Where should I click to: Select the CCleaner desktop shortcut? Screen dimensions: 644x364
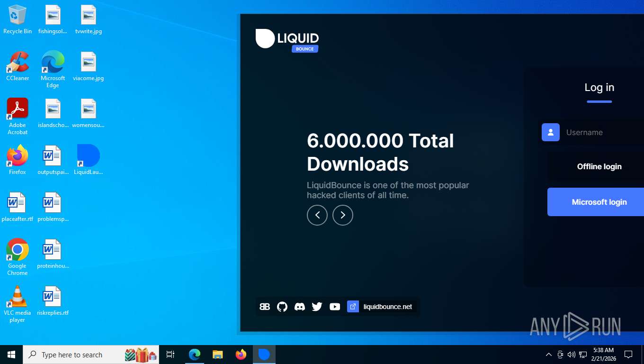(18, 66)
